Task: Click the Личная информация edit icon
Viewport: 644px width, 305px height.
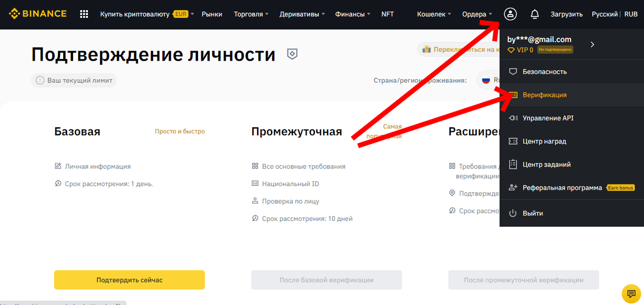Action: coord(58,166)
